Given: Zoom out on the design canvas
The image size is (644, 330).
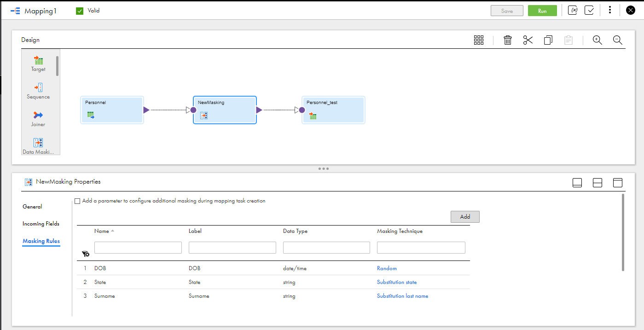Looking at the screenshot, I should tap(618, 40).
